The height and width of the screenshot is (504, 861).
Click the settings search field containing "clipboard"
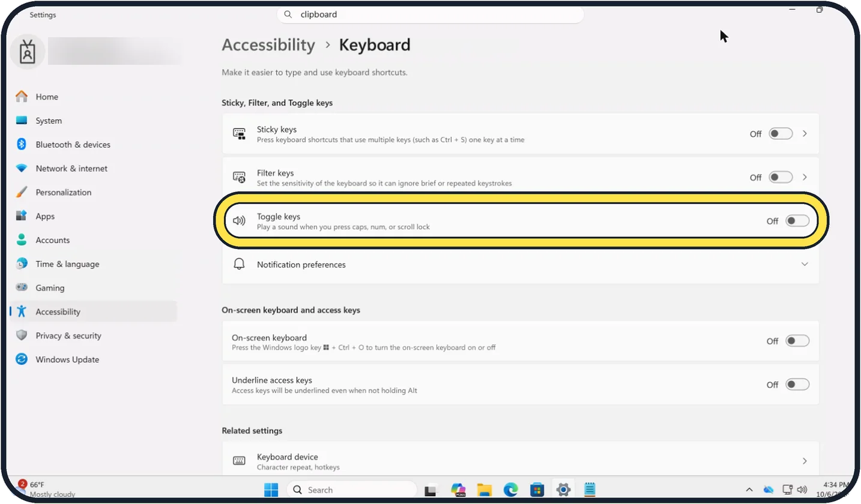(431, 14)
